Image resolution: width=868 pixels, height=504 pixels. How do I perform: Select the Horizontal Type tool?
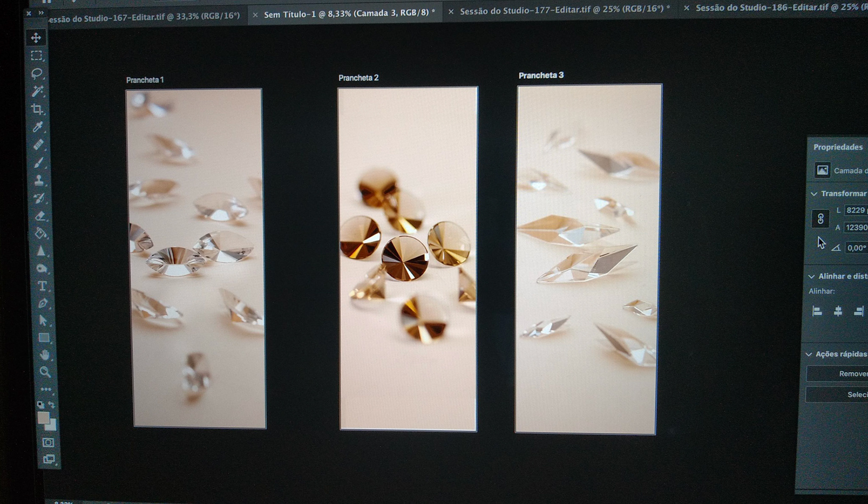[x=42, y=286]
